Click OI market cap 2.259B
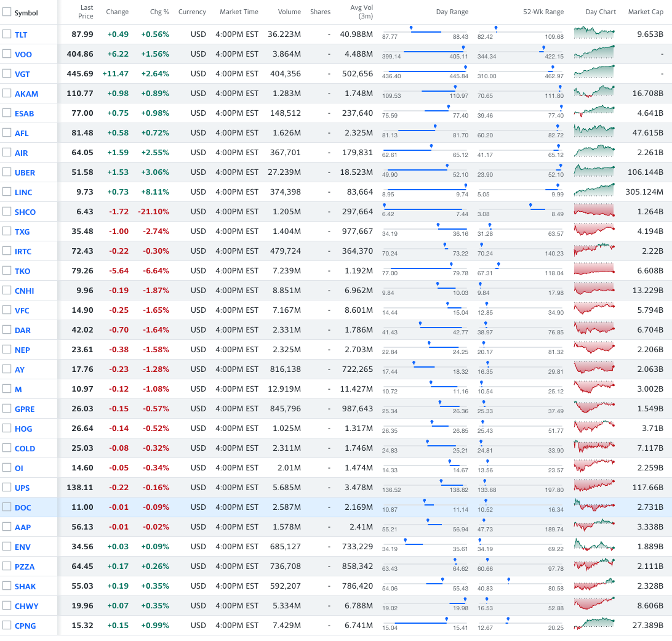The width and height of the screenshot is (672, 641). 650,468
